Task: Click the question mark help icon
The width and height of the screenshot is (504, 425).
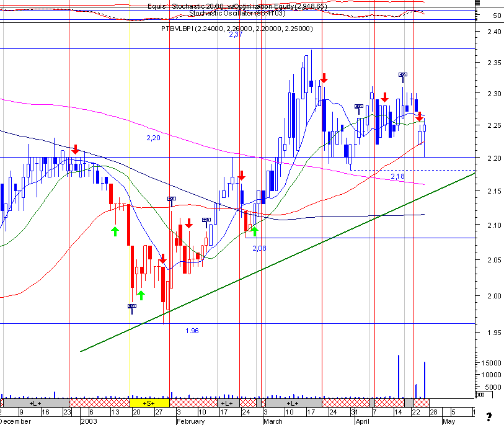Action: (489, 417)
